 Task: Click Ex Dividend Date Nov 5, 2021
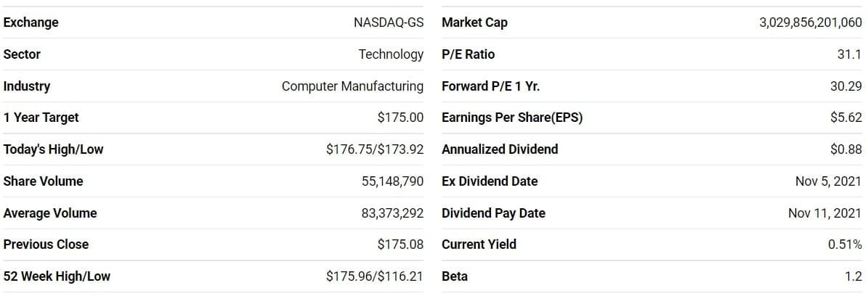click(x=829, y=181)
